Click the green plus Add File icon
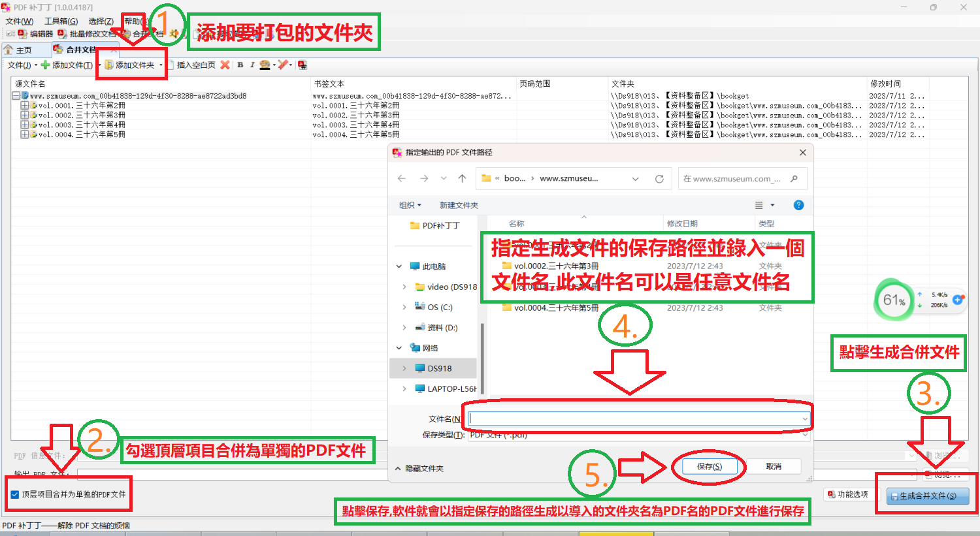The image size is (980, 536). coord(45,65)
